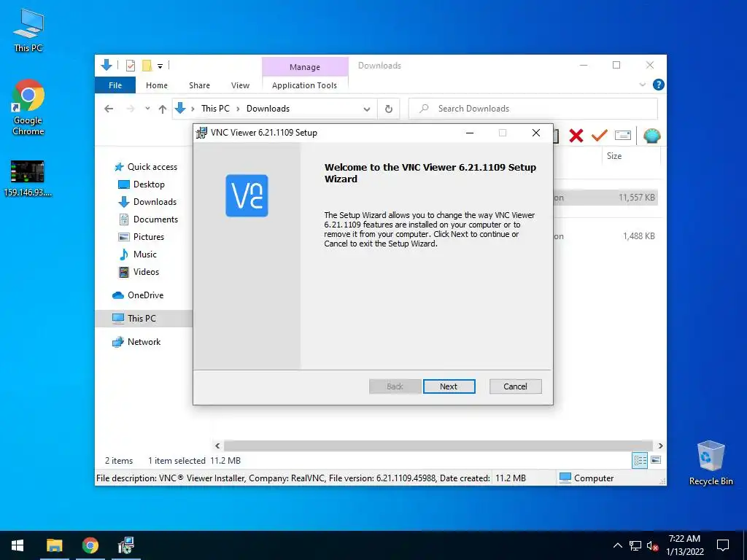Cancel the VNC Viewer setup
The image size is (747, 560).
[x=515, y=386]
